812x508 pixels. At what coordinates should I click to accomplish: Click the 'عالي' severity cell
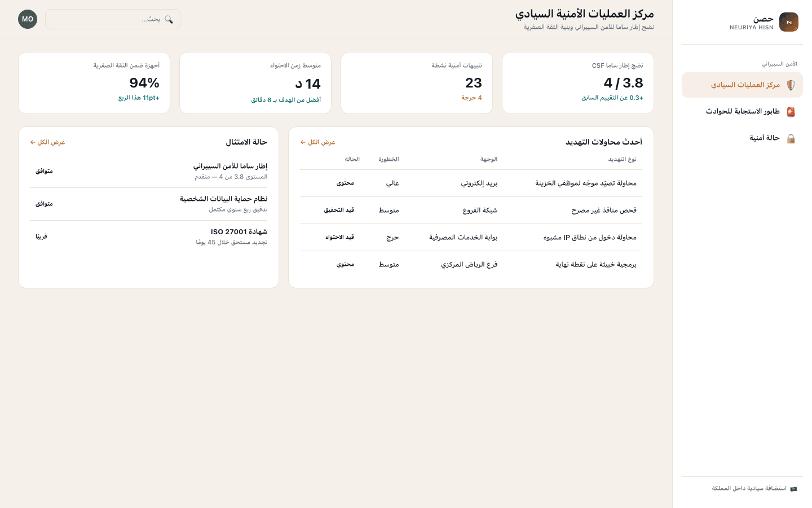point(392,183)
